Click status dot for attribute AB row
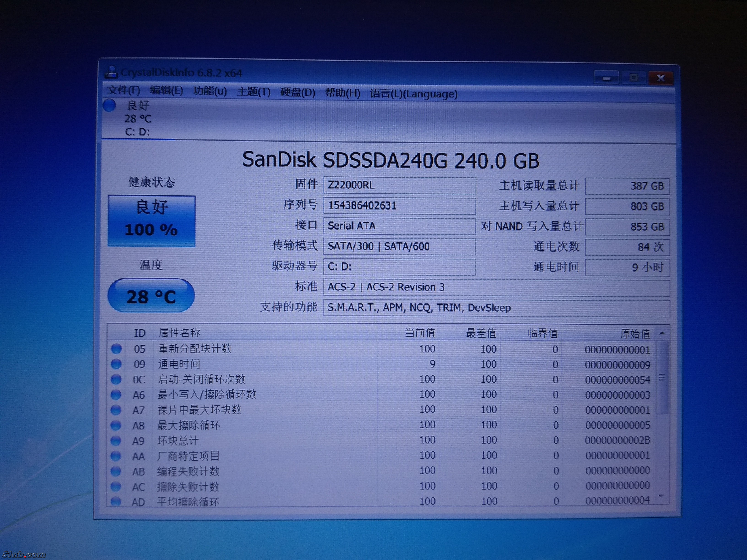Image resolution: width=747 pixels, height=560 pixels. pyautogui.click(x=116, y=471)
